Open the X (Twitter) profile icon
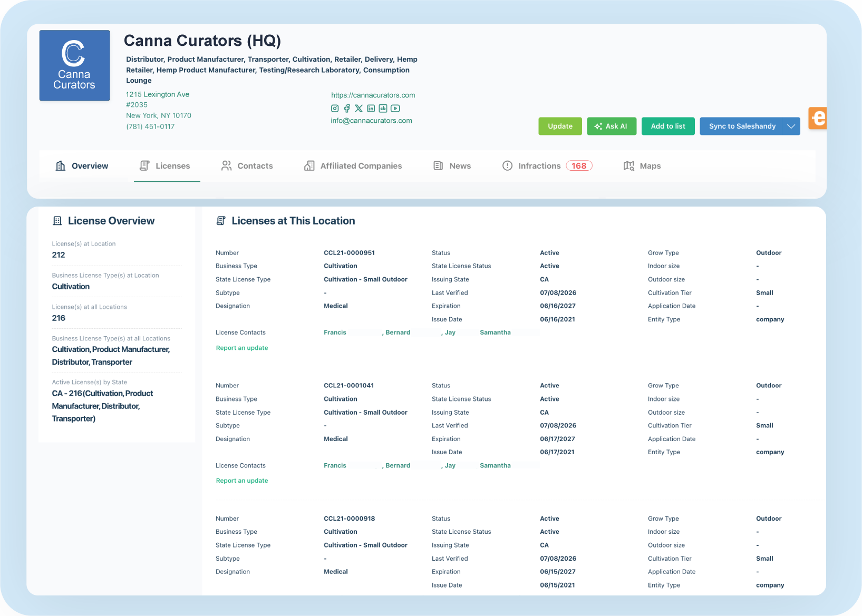The image size is (862, 616). click(x=359, y=109)
